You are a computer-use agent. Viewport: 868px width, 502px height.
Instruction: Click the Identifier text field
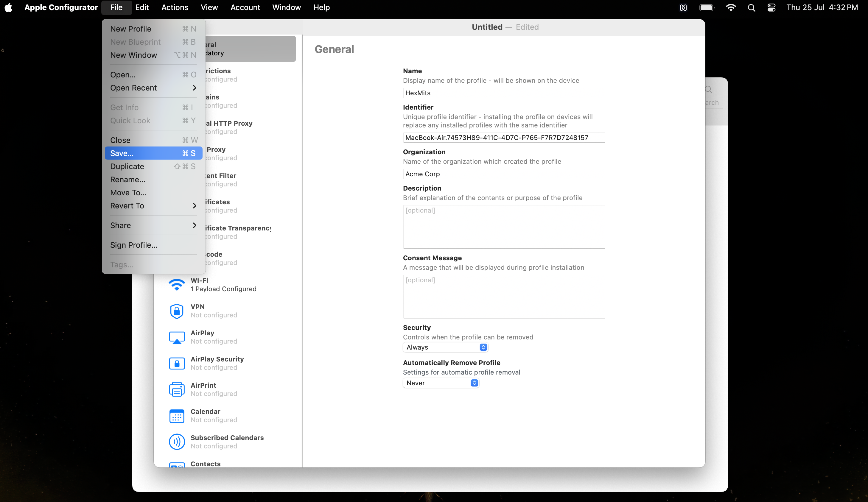[504, 138]
